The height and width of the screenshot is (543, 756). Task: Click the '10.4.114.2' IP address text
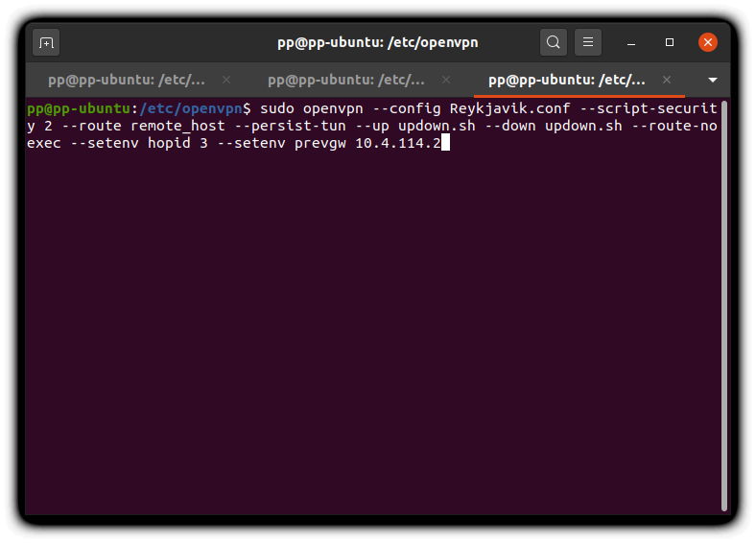(398, 144)
